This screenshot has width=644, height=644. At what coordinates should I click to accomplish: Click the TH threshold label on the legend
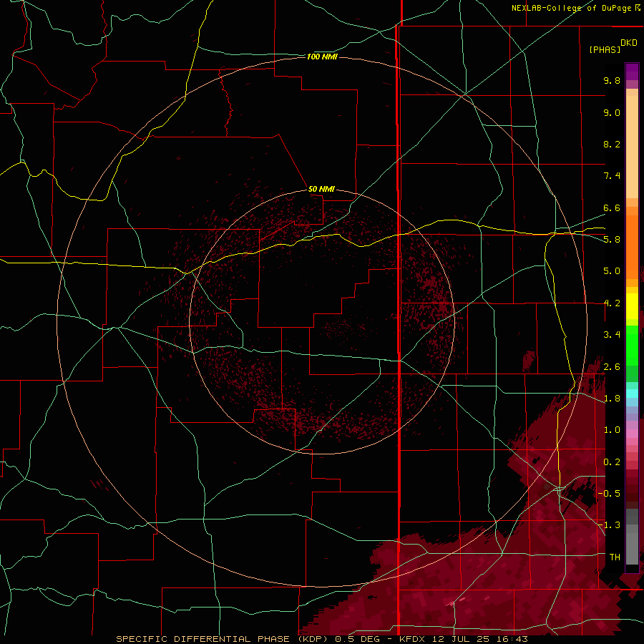pos(615,557)
